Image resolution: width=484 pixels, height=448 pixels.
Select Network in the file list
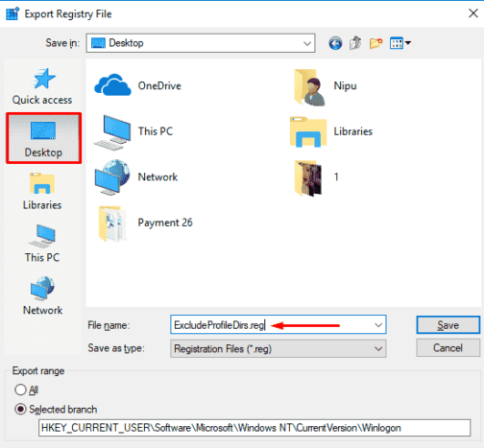tap(135, 177)
